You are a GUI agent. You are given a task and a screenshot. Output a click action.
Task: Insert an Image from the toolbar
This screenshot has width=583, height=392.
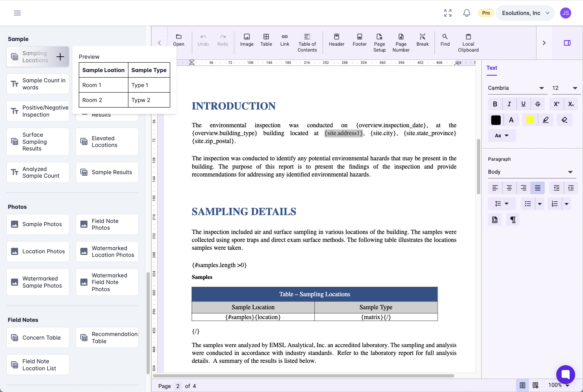[x=247, y=40]
